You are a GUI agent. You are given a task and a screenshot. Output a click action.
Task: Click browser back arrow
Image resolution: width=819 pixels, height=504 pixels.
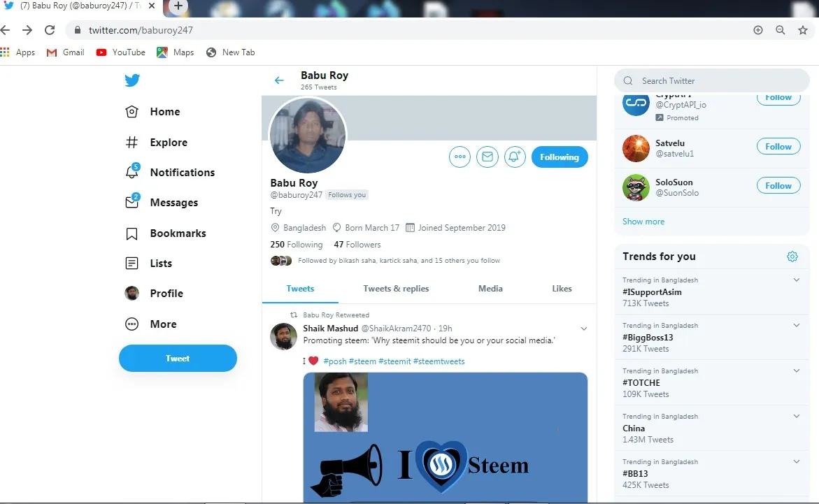click(5, 30)
